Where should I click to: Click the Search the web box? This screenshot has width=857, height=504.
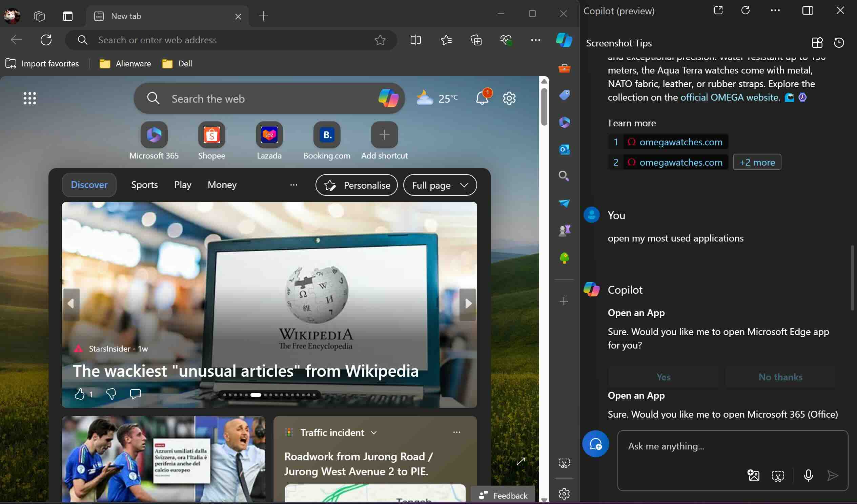click(269, 99)
